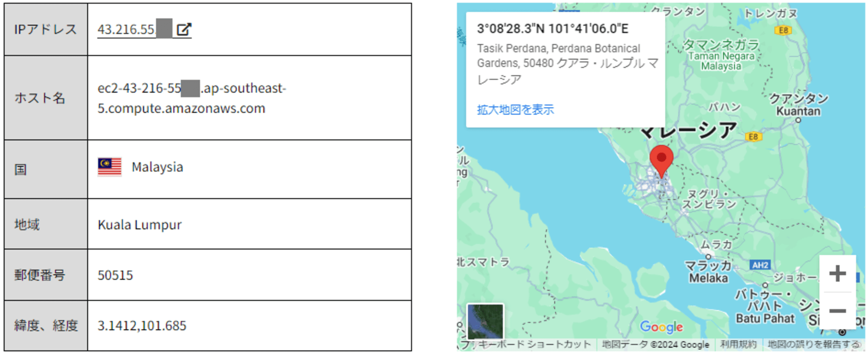
Task: Click the 郵便番号 header cell
Action: pos(46,275)
